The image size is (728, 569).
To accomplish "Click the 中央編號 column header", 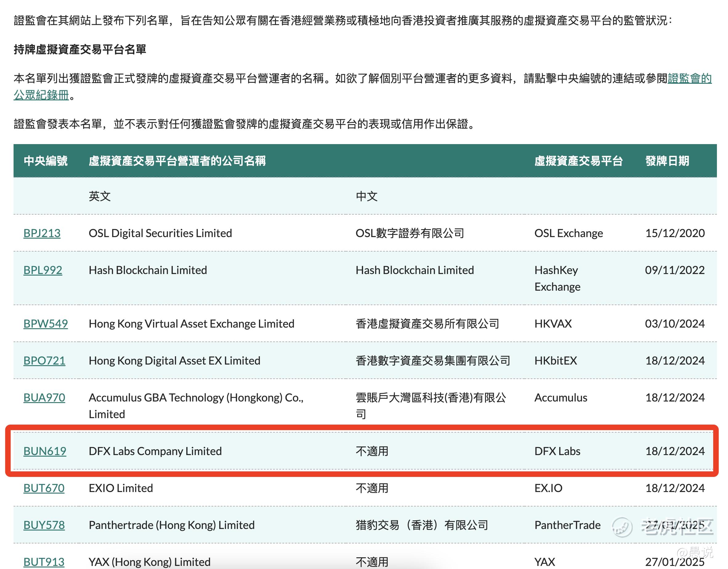I will click(46, 161).
